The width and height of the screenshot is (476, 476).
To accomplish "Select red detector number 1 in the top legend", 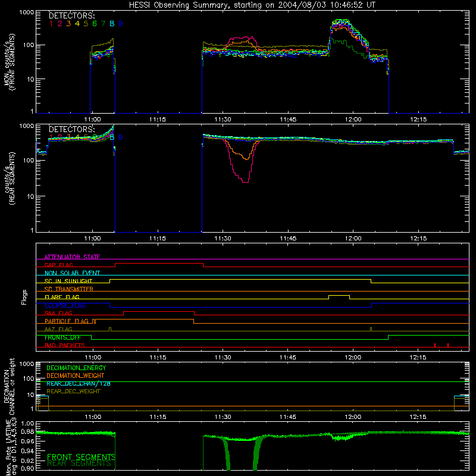I will click(x=51, y=24).
